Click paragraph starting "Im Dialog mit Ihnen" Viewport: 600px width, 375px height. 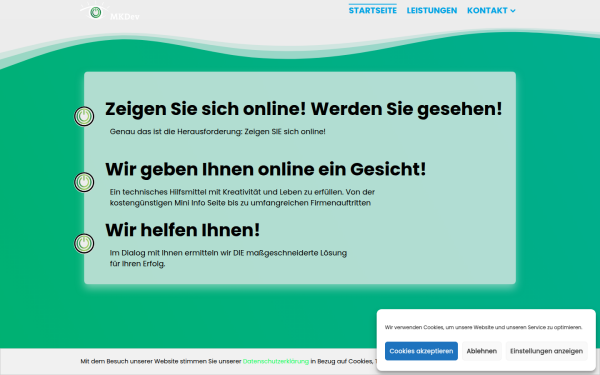[228, 258]
